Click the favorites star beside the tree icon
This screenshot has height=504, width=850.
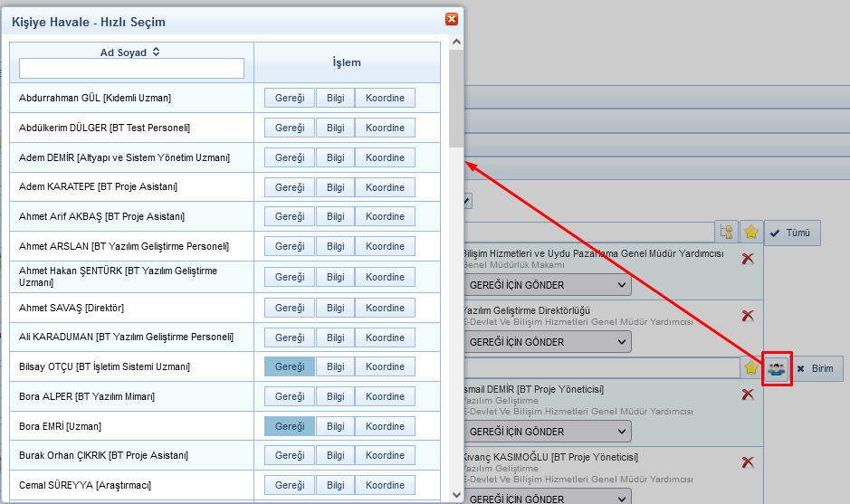tap(750, 233)
